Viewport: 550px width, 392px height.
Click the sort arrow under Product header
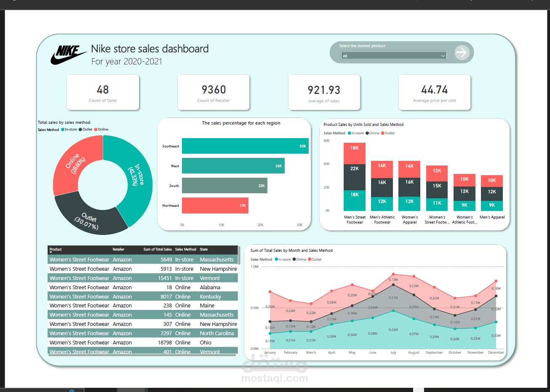[x=51, y=252]
